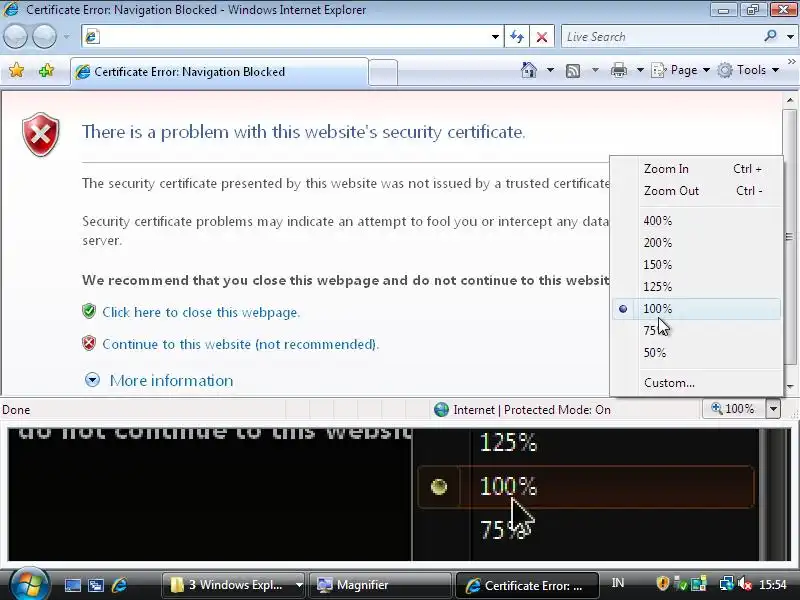This screenshot has width=800, height=600.
Task: Click the Home page icon
Action: coord(529,70)
